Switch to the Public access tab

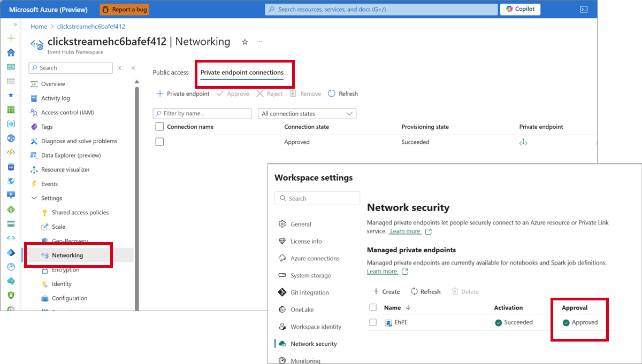[x=171, y=73]
